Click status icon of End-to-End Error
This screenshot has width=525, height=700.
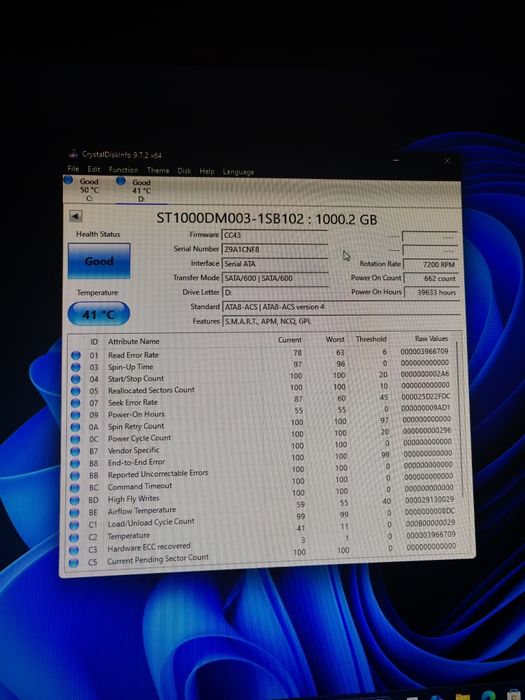[75, 464]
